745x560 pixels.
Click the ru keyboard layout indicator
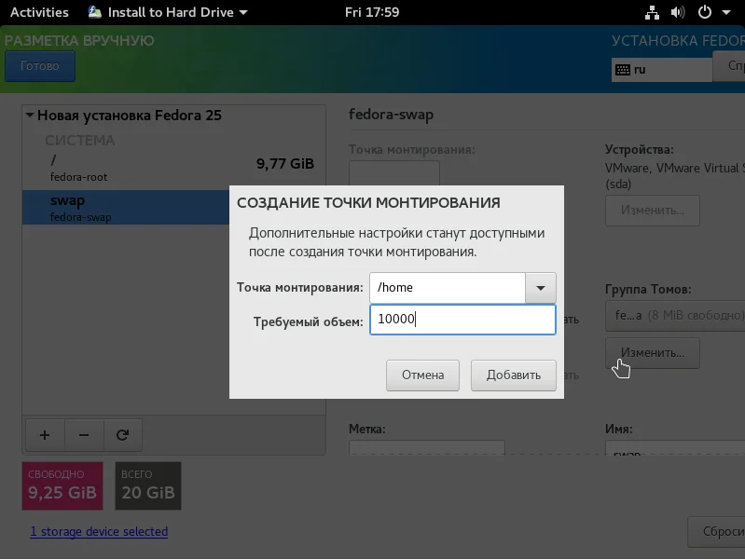coord(661,70)
